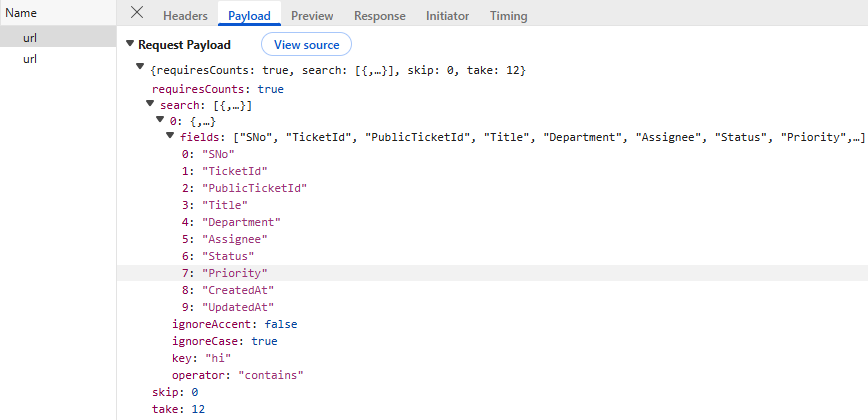Select the operator "contains" property
Image resolution: width=868 pixels, height=420 pixels.
pyautogui.click(x=238, y=375)
